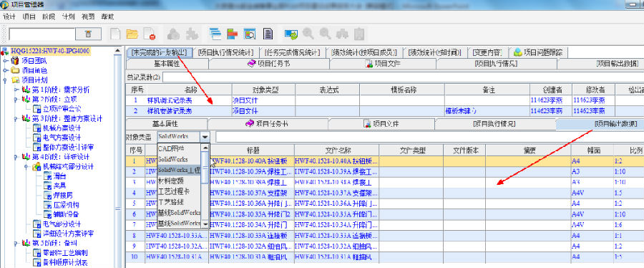Select the 滑台 subtask
Viewport: 644px width, 268px height.
point(59,176)
